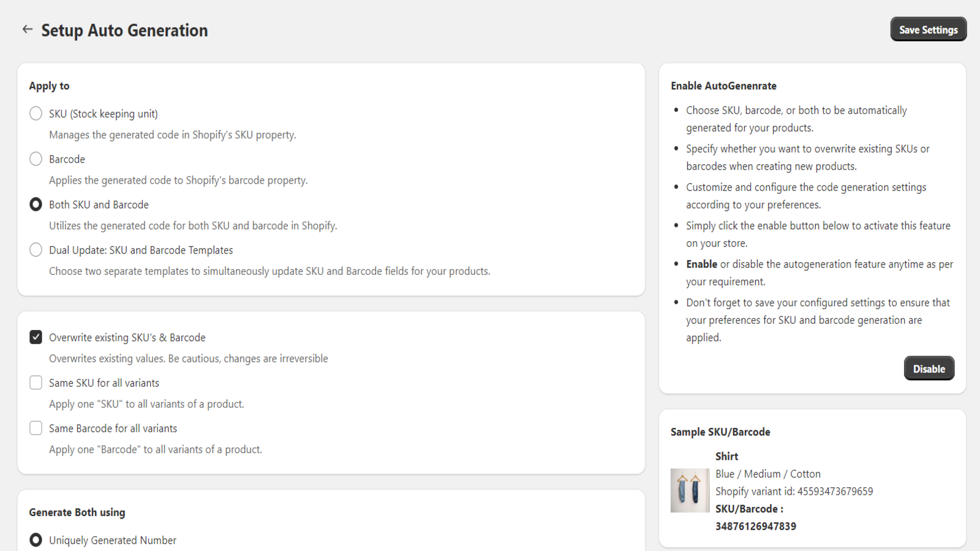Image resolution: width=980 pixels, height=551 pixels.
Task: Navigate back using the left arrow
Action: point(27,29)
